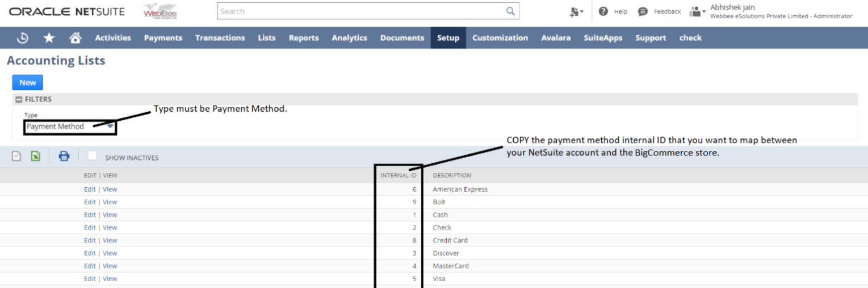Viewport: 868px width, 288px height.
Task: Click the Recent Records clock icon
Action: [x=23, y=38]
